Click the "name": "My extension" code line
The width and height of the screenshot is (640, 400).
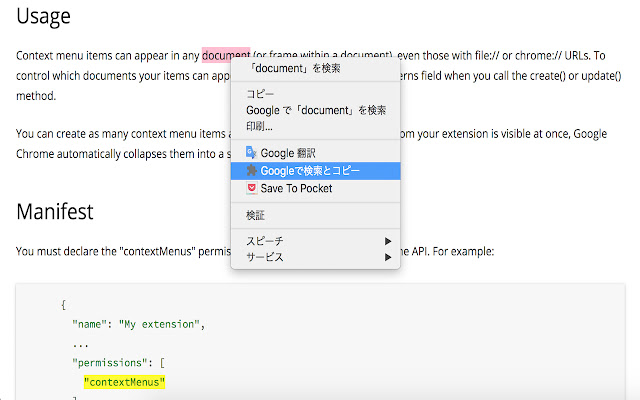(x=138, y=324)
